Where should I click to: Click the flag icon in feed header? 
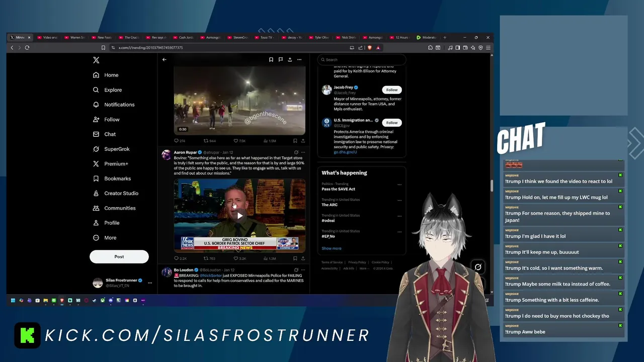(280, 59)
